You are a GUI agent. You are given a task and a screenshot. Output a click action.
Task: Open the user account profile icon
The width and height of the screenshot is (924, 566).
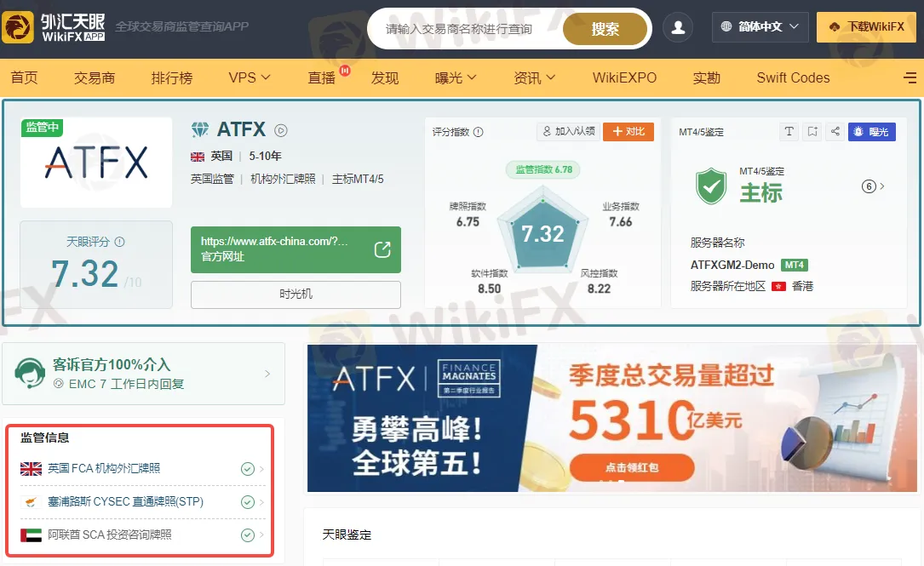[x=678, y=27]
